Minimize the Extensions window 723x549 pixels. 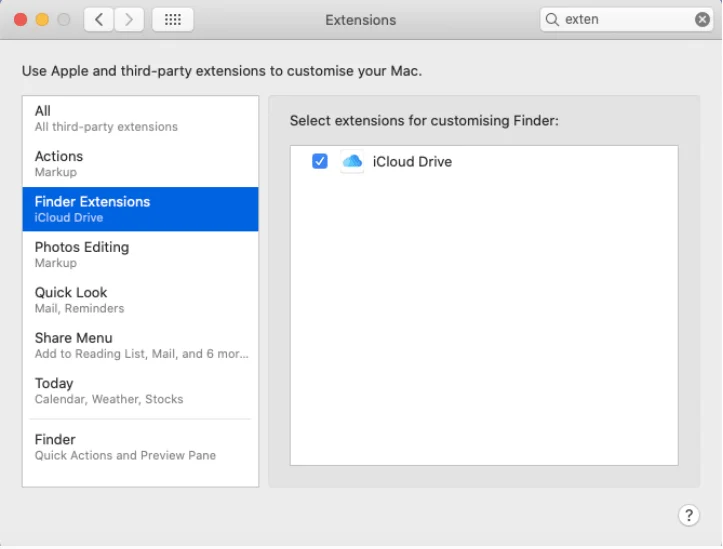42,19
